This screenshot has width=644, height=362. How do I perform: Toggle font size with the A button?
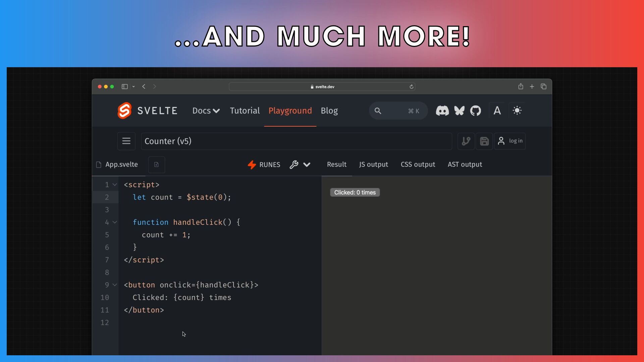click(x=497, y=111)
